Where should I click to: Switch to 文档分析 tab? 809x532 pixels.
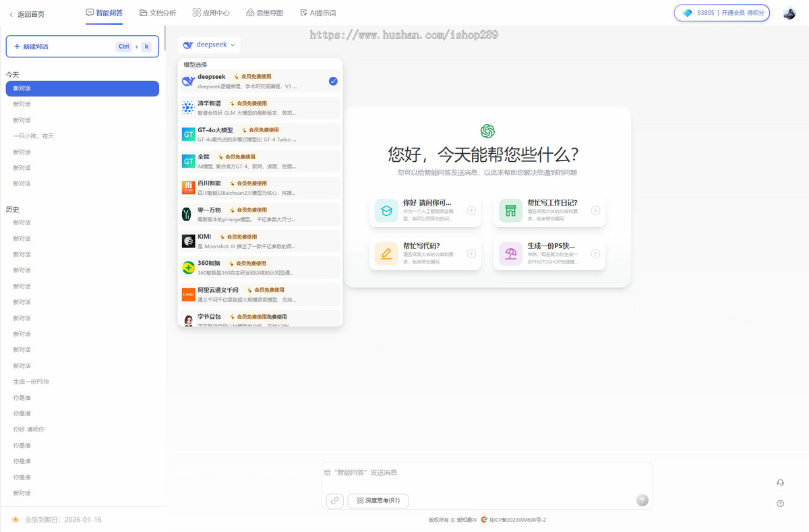(157, 13)
